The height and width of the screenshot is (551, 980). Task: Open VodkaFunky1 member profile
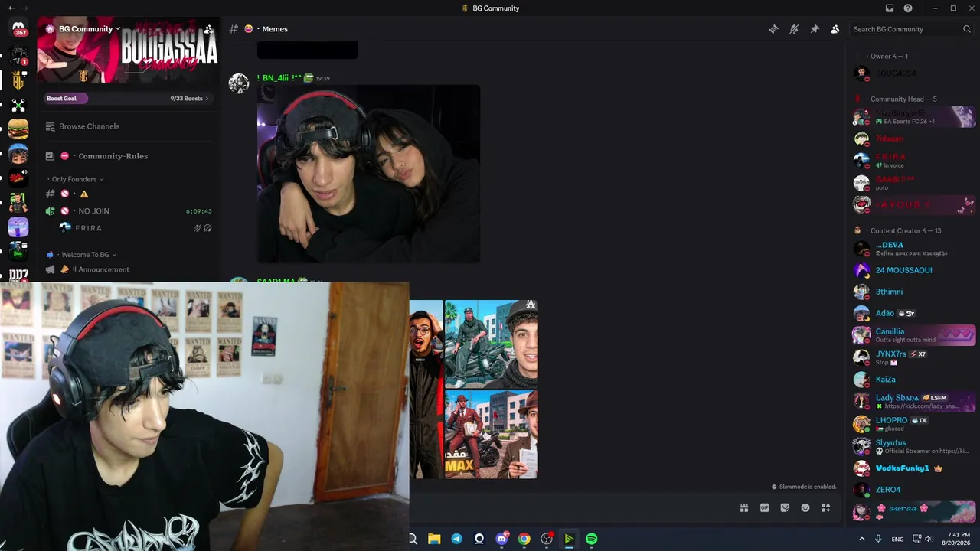(x=914, y=468)
